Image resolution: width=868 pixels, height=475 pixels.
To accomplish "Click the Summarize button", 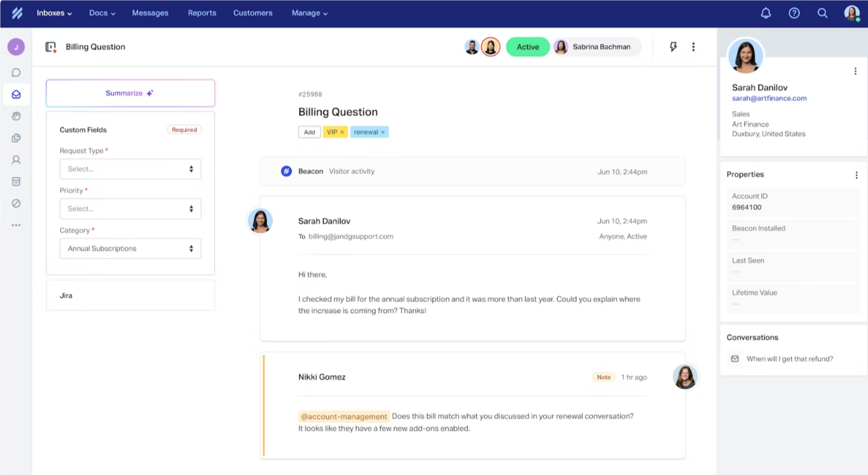I will [130, 93].
